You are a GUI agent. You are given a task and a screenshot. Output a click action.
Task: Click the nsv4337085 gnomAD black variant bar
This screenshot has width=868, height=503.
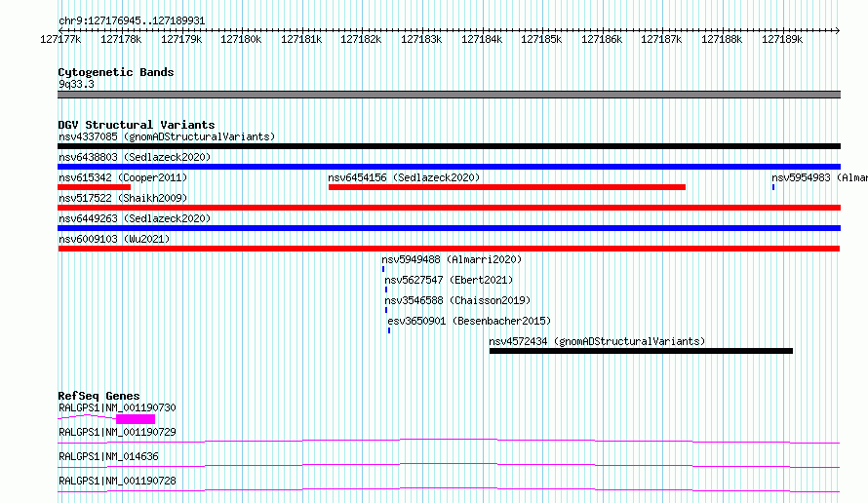point(449,146)
